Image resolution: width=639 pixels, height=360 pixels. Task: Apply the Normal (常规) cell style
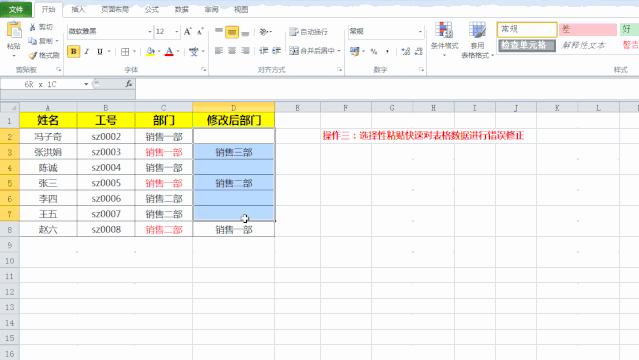(x=527, y=29)
